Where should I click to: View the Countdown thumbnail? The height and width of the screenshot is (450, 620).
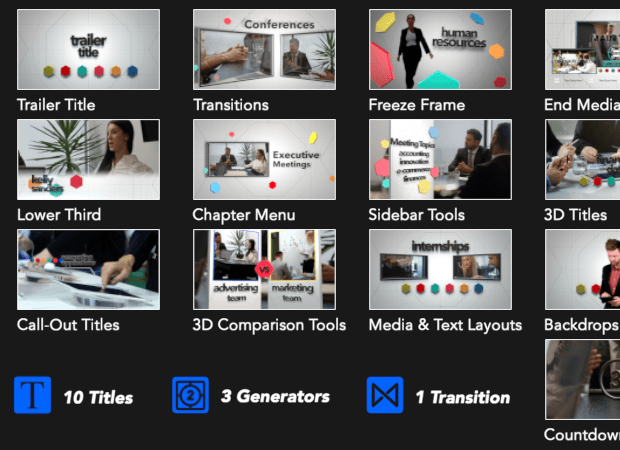click(x=582, y=379)
